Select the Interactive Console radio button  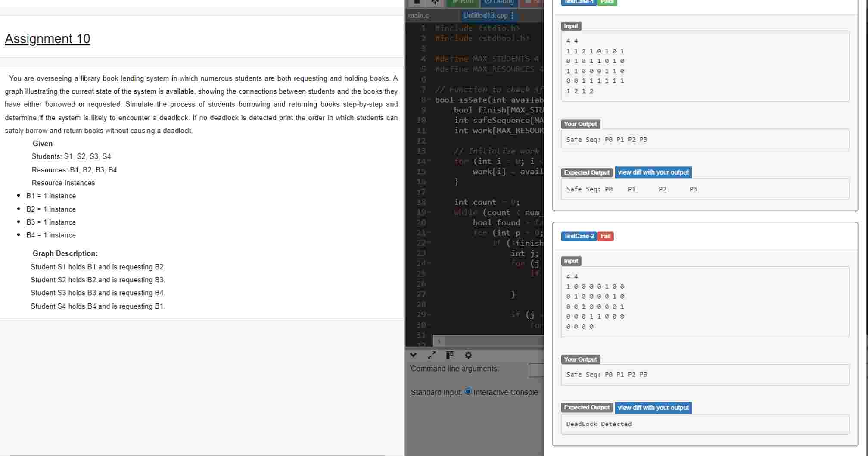click(x=468, y=391)
